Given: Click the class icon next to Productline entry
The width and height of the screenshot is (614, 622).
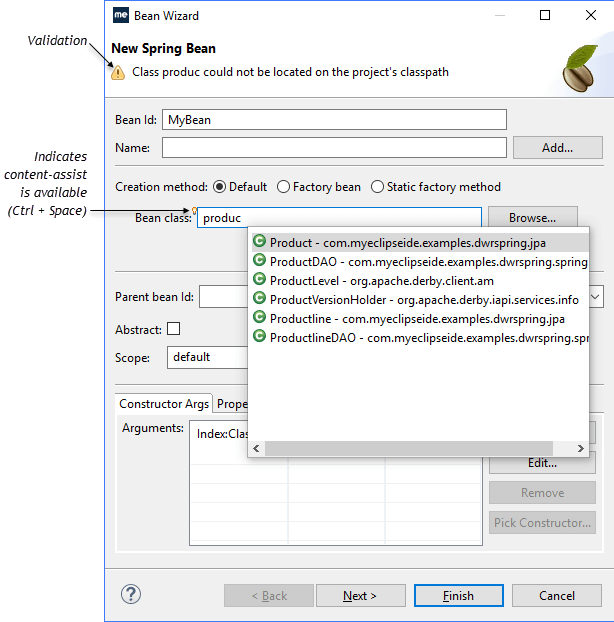Looking at the screenshot, I should tap(259, 317).
